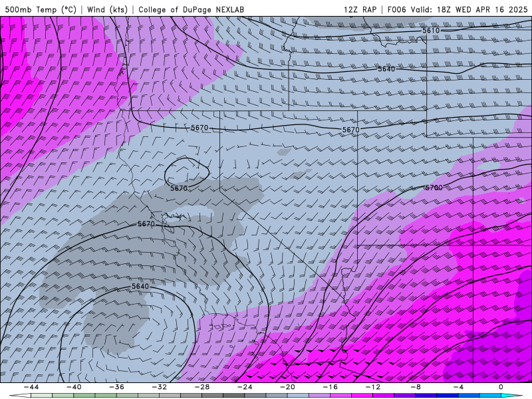The image size is (532, 399).
Task: Click the "College of DuPage NEXLAB" credit text
Action: 191,9
